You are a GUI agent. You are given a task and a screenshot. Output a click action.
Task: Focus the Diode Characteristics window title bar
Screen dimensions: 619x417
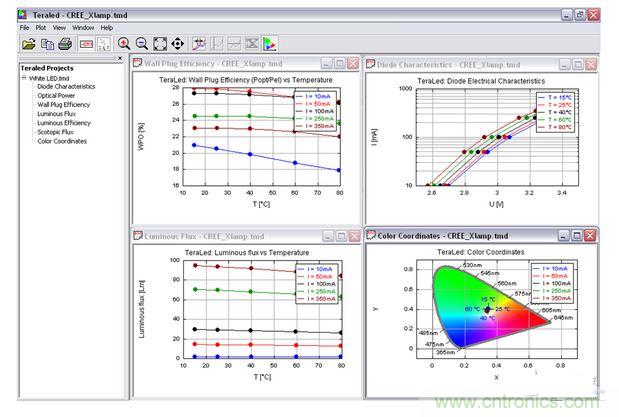pyautogui.click(x=450, y=63)
